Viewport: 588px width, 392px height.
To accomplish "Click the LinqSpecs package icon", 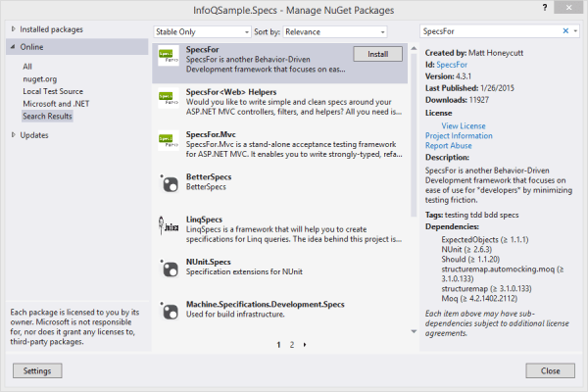I will pyautogui.click(x=169, y=225).
